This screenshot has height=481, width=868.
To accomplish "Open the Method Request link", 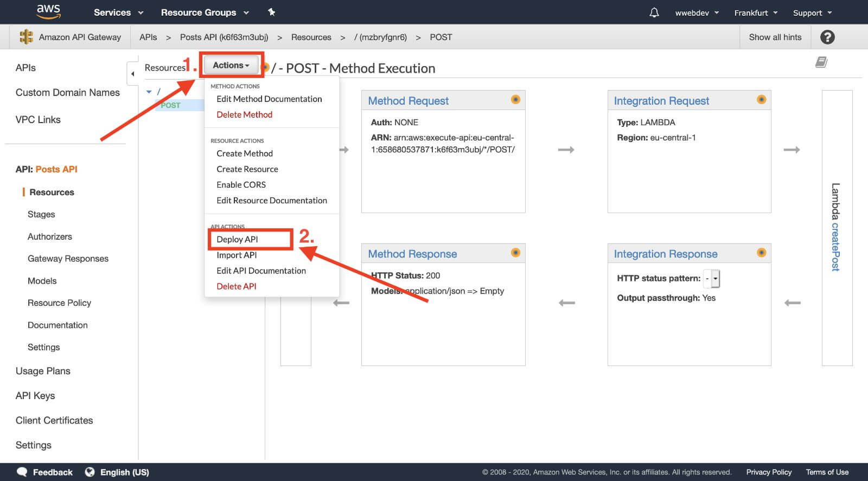I will (x=408, y=101).
